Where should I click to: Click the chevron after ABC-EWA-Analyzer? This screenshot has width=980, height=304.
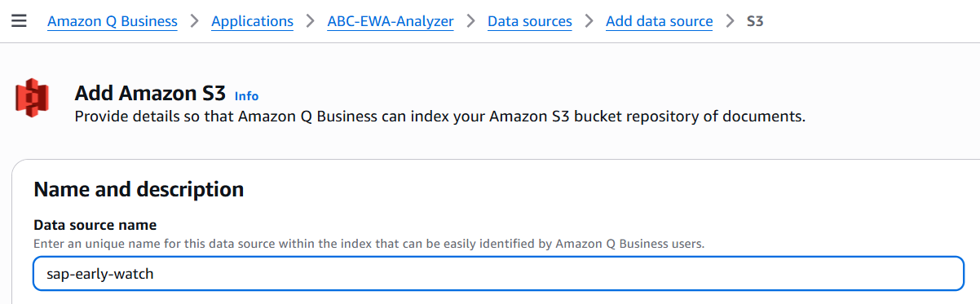tap(471, 21)
